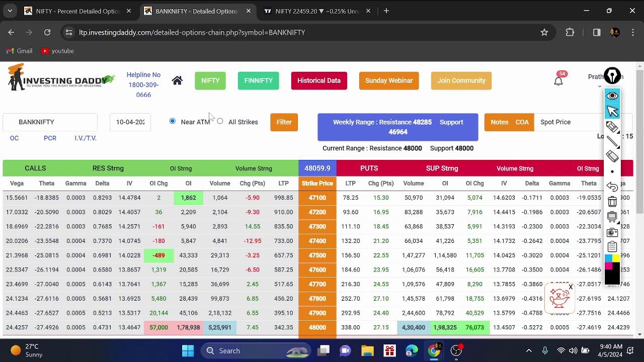Click the vertical page scrollbar
The width and height of the screenshot is (644, 362).
[639, 141]
